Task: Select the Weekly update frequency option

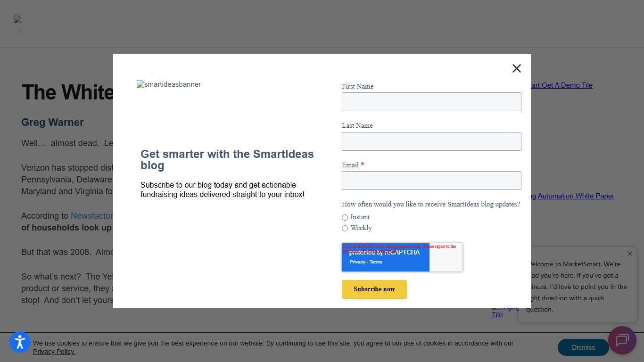Action: (345, 228)
